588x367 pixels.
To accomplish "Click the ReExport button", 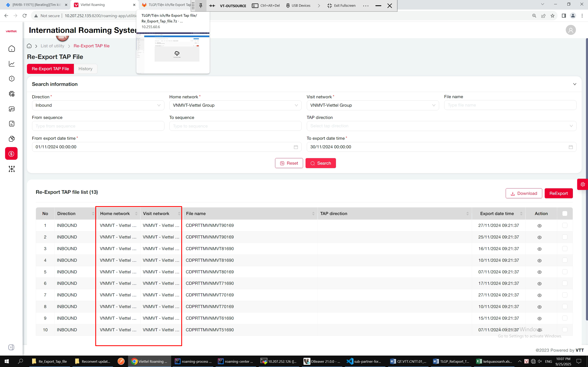I will click(x=558, y=193).
